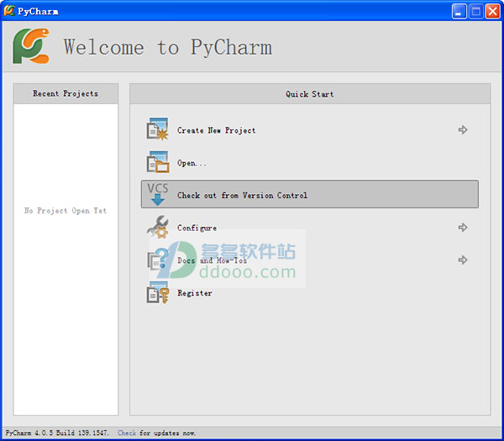Click the Welcome to PyCharm heading
This screenshot has width=504, height=441.
168,47
